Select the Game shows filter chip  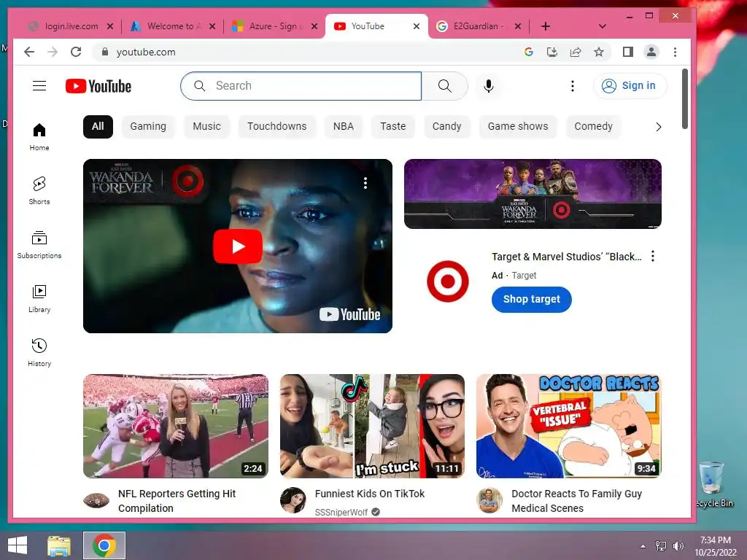pyautogui.click(x=518, y=127)
